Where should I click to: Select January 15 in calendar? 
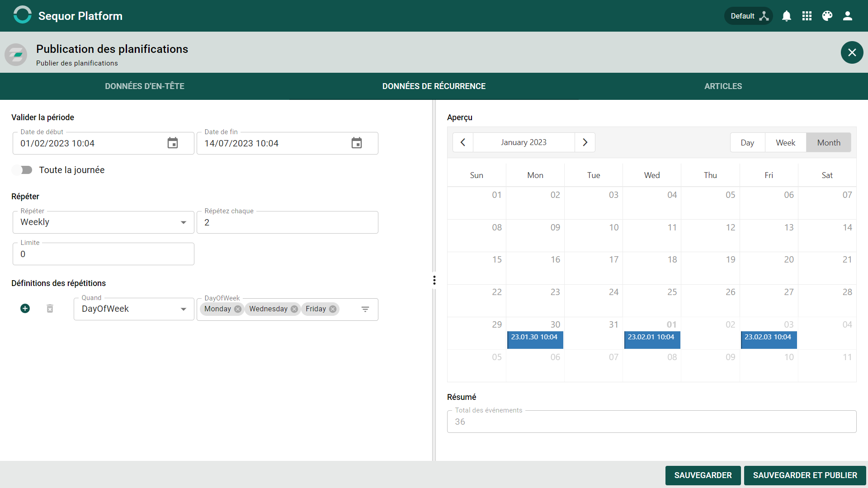click(x=477, y=268)
